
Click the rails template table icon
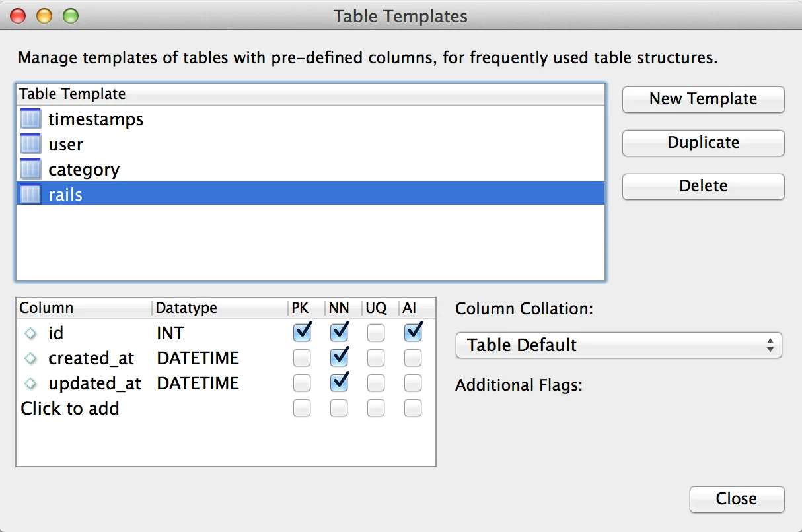click(x=30, y=194)
